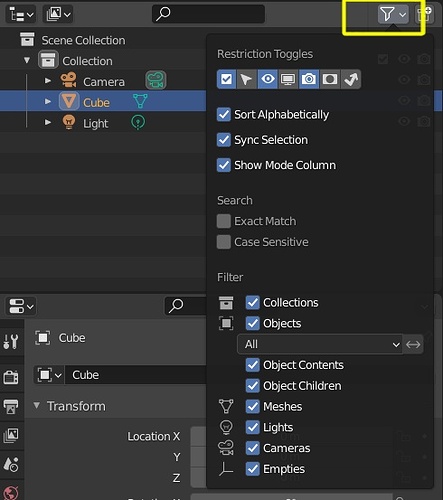Select the Cube name in the Outliner

pyautogui.click(x=96, y=103)
